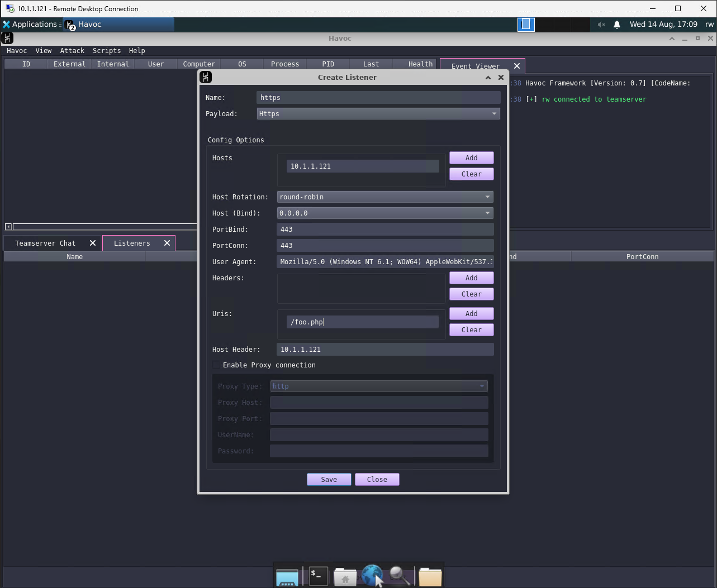Launch the web browser globe icon

[x=372, y=576]
